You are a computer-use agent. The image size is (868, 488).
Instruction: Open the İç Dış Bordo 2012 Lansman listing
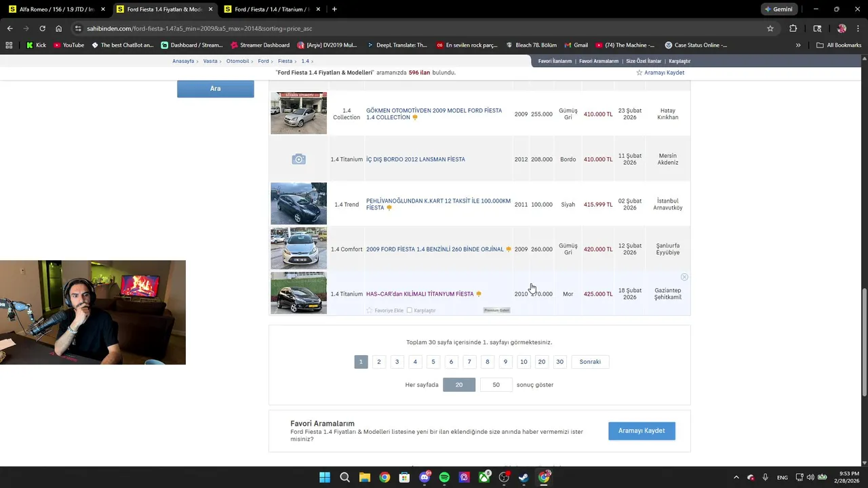[x=416, y=159]
